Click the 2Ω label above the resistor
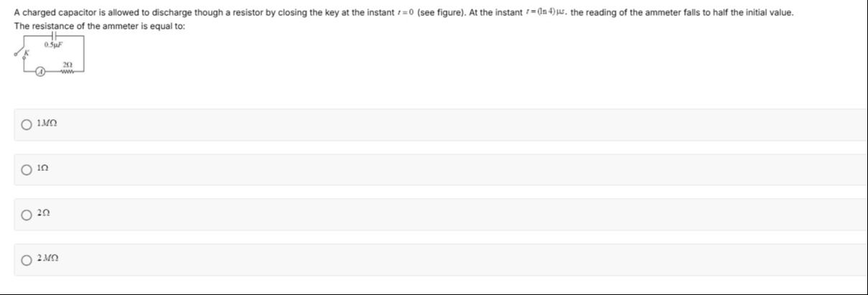868x295 pixels. click(67, 65)
